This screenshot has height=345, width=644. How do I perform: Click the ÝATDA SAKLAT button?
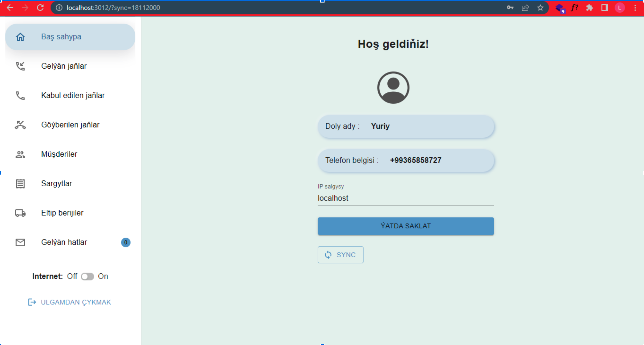pyautogui.click(x=405, y=226)
